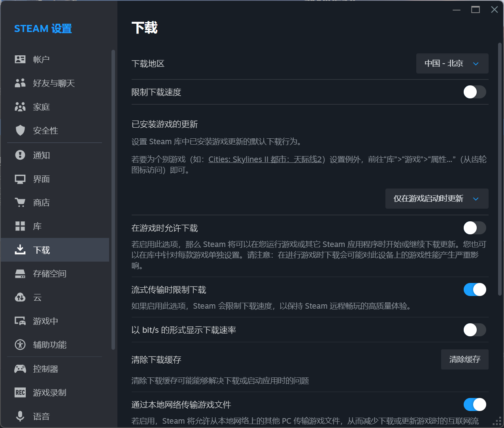
Task: Disable throttle downloads while streaming (流式传输时限制下载) toggle
Action: click(x=474, y=289)
